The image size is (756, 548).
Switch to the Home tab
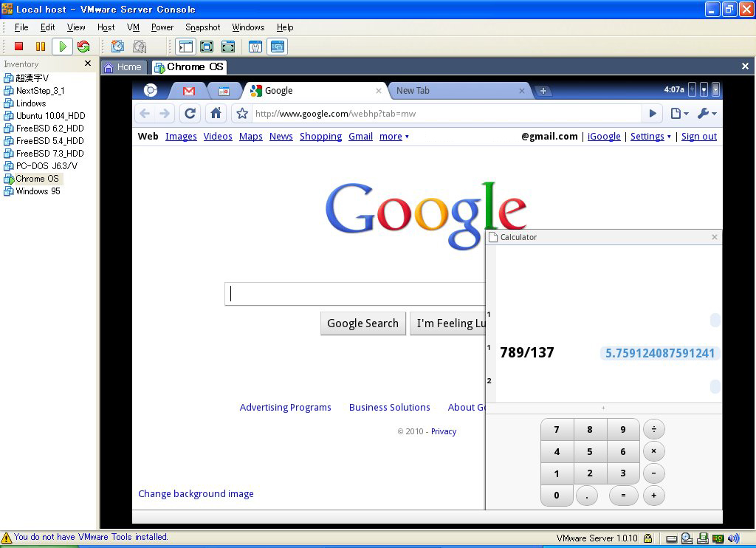pyautogui.click(x=123, y=67)
